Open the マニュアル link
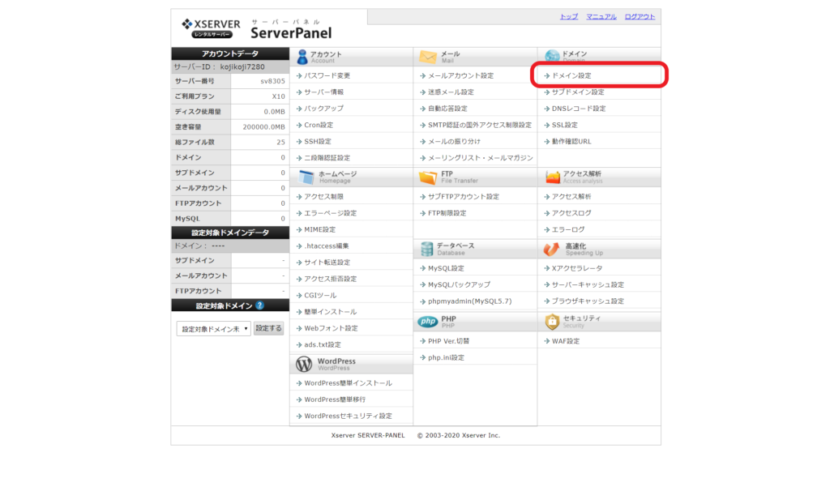 pyautogui.click(x=601, y=16)
